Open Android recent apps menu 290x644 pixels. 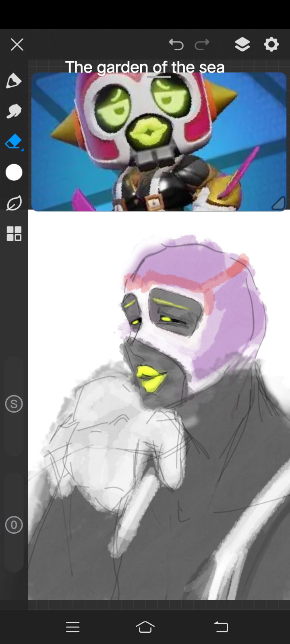tap(73, 627)
